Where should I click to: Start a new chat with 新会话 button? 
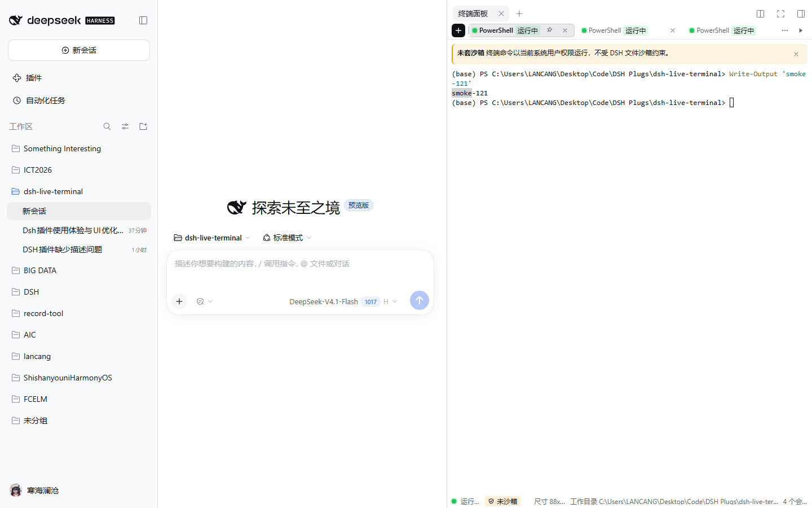click(x=79, y=50)
